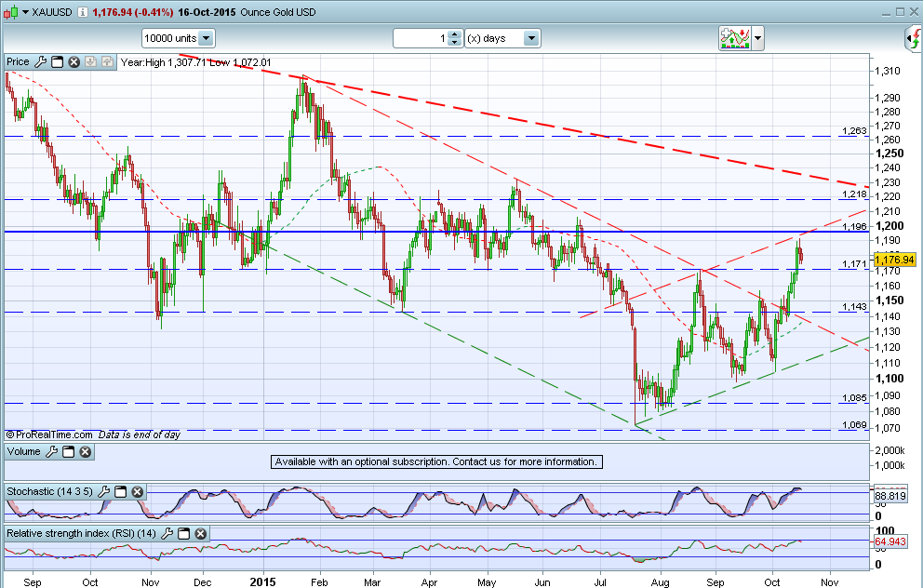This screenshot has height=588, width=923.
Task: Click the Stochastic (14 3 5) label
Action: click(49, 491)
